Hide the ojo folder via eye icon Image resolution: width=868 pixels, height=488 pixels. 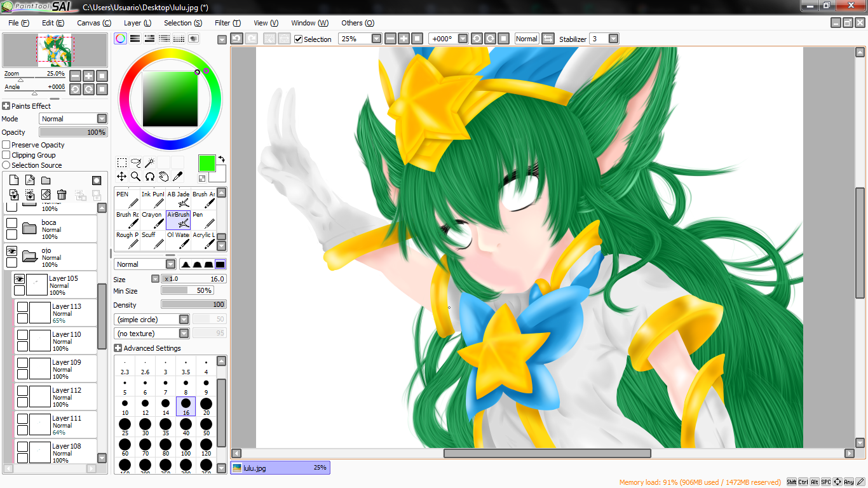11,252
